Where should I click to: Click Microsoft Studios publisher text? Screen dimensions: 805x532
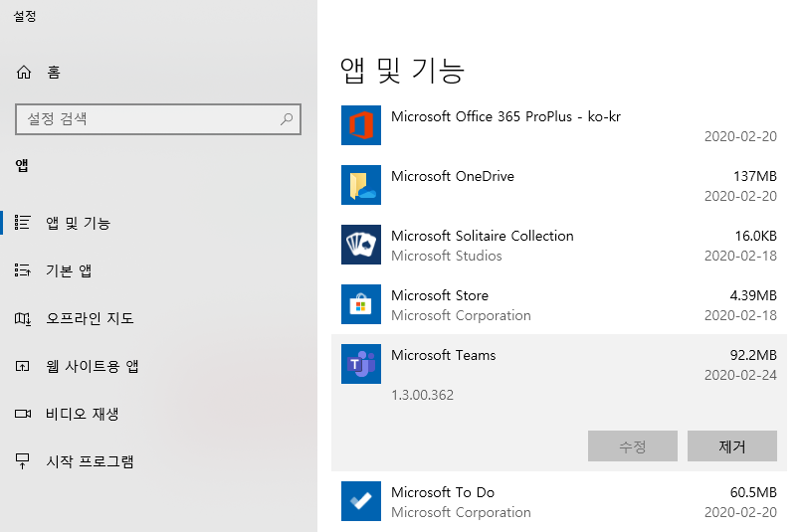(446, 256)
